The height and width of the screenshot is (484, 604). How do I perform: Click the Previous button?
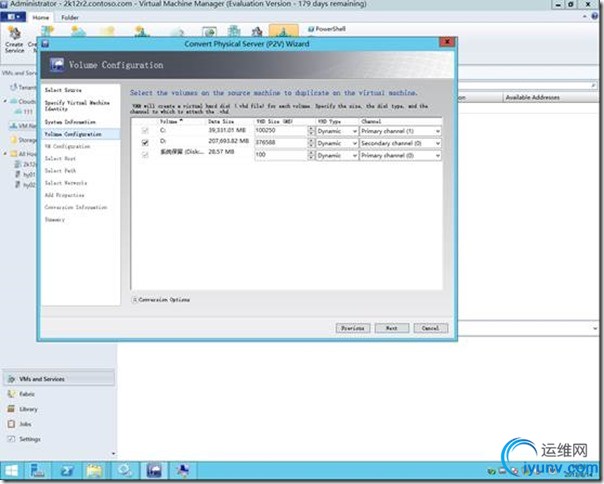click(x=353, y=328)
